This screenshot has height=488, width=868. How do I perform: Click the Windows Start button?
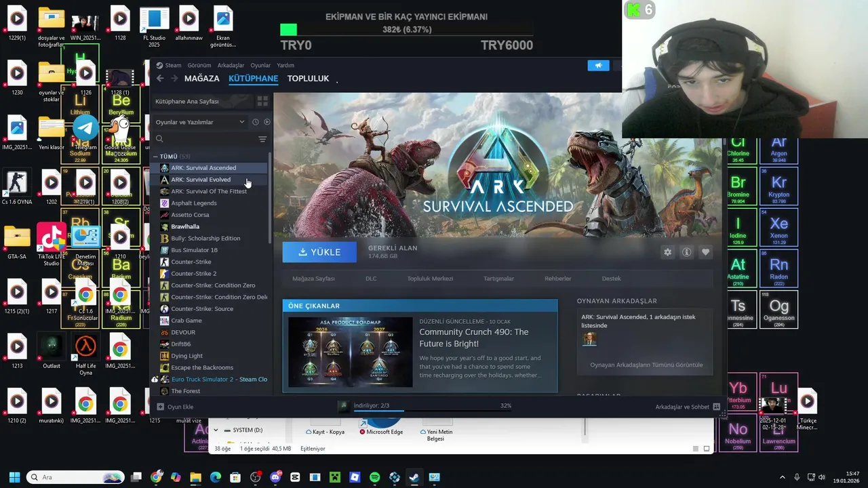pyautogui.click(x=14, y=477)
